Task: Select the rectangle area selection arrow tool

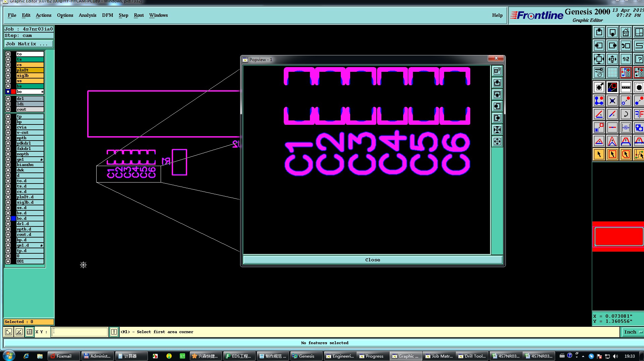Action: [612, 154]
